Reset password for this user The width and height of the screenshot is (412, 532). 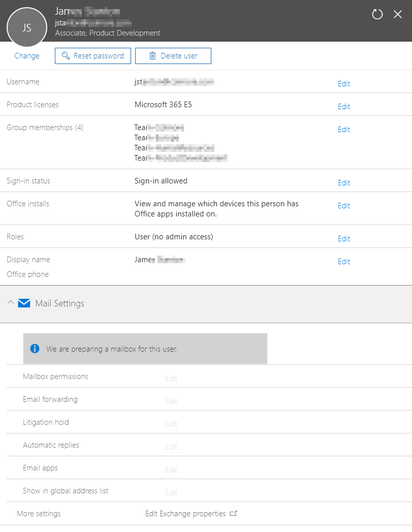[93, 56]
